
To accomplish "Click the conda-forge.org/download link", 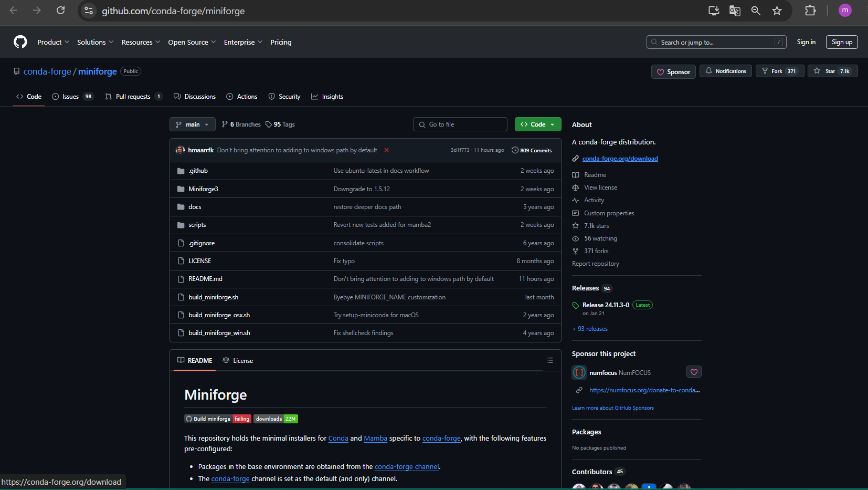I will point(621,158).
